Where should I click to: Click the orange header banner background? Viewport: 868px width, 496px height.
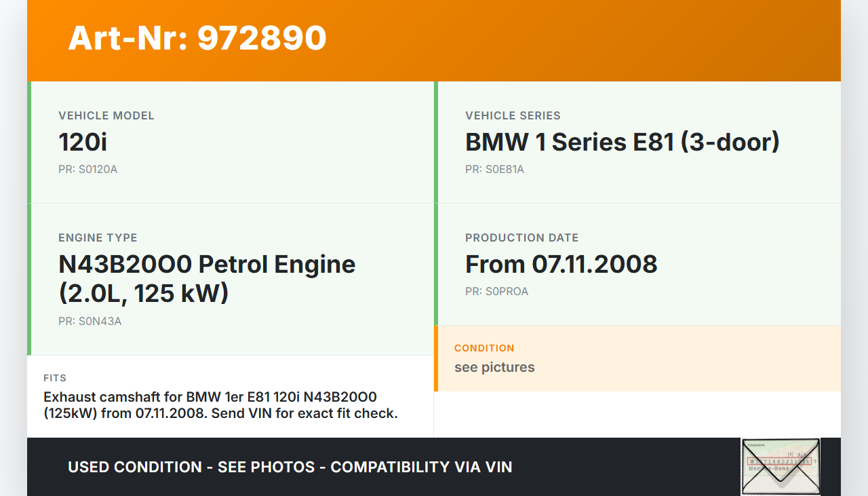click(583, 39)
